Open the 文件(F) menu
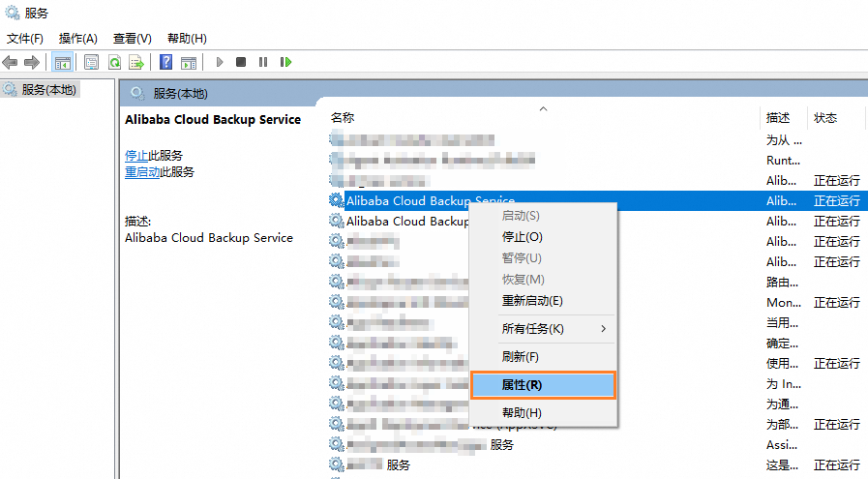The image size is (868, 479). point(25,38)
